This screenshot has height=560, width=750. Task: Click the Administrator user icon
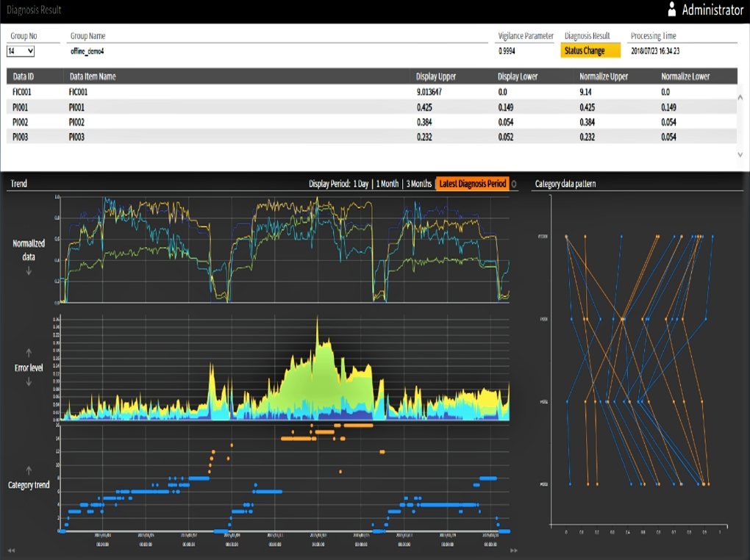coord(671,10)
